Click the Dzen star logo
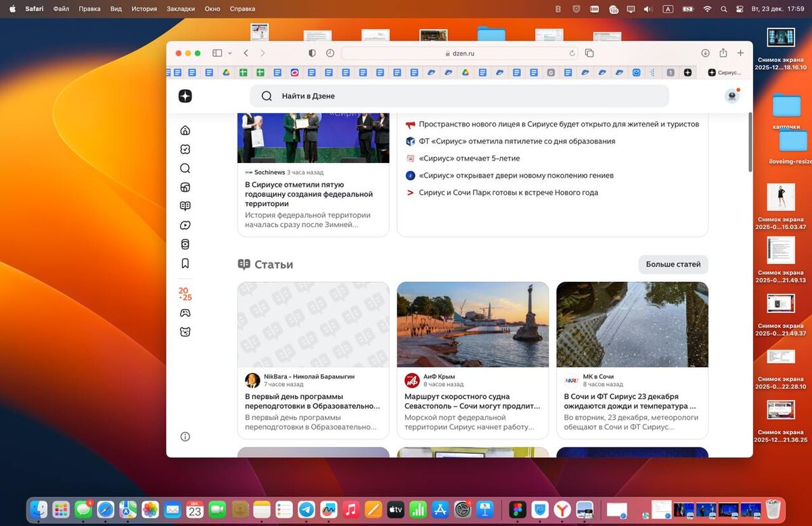The width and height of the screenshot is (812, 526). (185, 96)
